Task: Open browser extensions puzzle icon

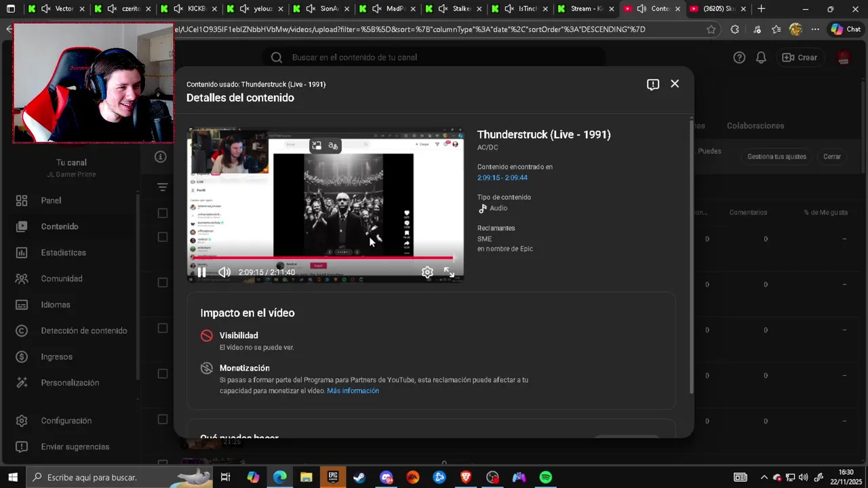Action: [734, 29]
